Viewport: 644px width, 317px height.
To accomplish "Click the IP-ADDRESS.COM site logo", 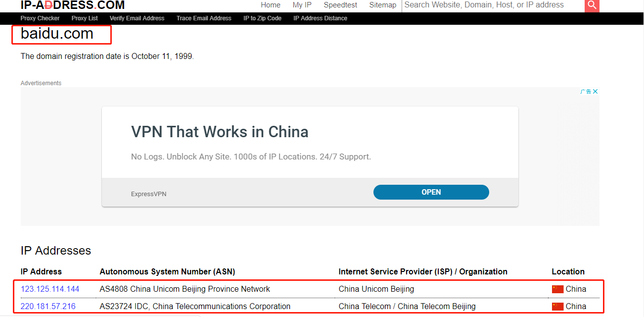I will coord(73,5).
